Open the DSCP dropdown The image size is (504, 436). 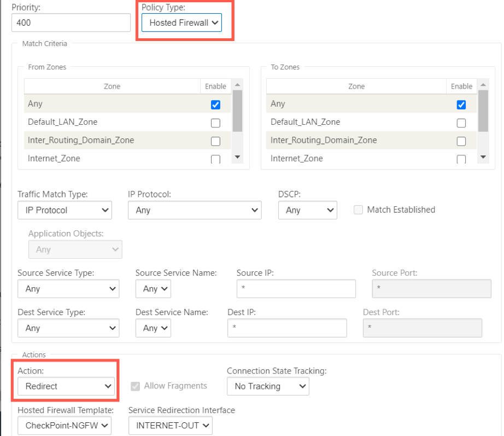308,210
